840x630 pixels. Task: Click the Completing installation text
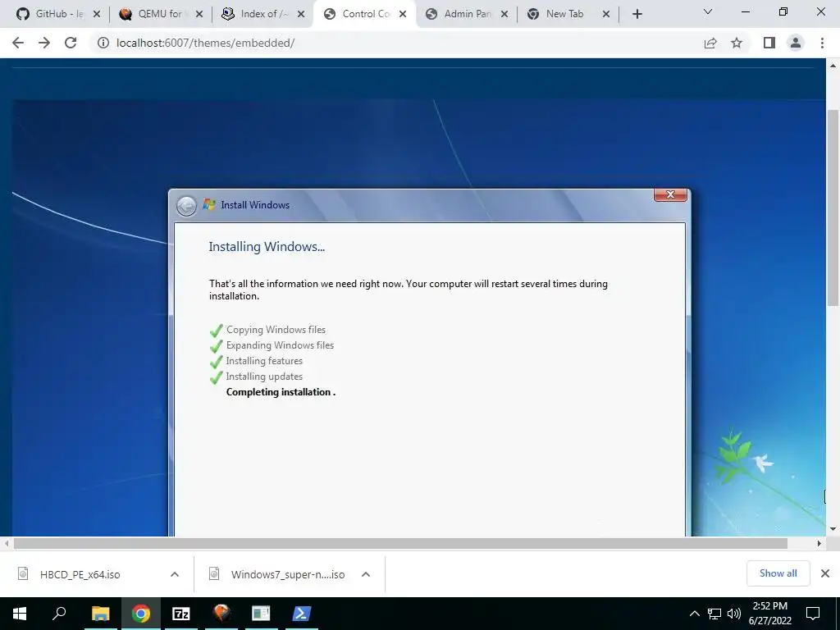281,392
